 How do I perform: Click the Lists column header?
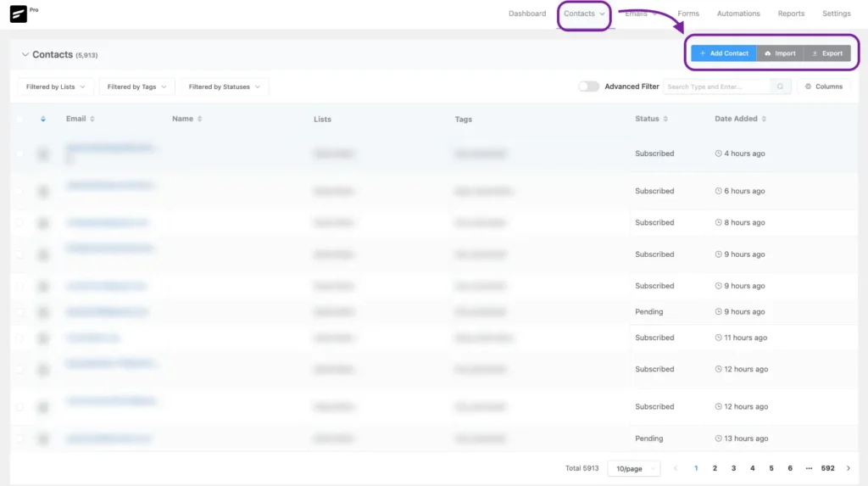point(322,119)
